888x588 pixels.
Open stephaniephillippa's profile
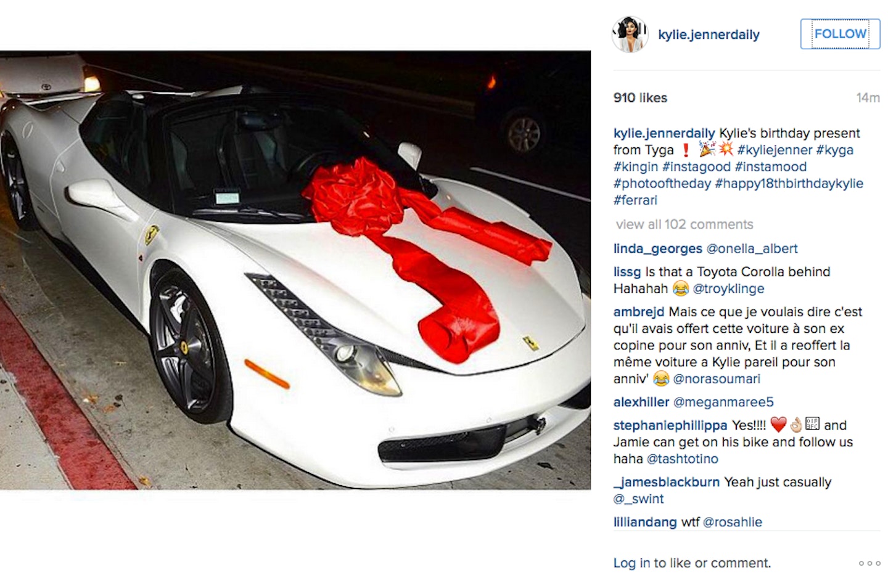670,425
